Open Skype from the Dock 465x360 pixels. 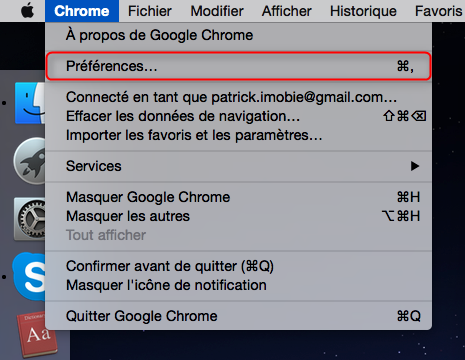(x=29, y=277)
